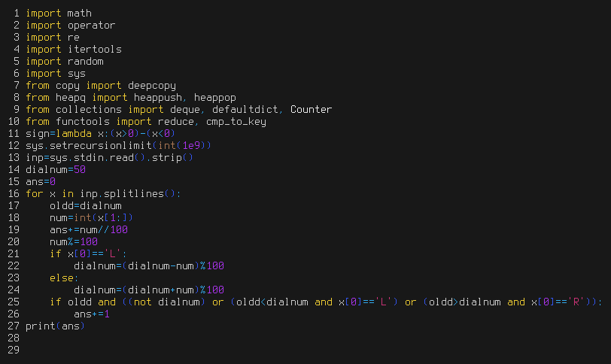Click 'import sys' on line 6
This screenshot has width=611, height=364.
tap(56, 74)
